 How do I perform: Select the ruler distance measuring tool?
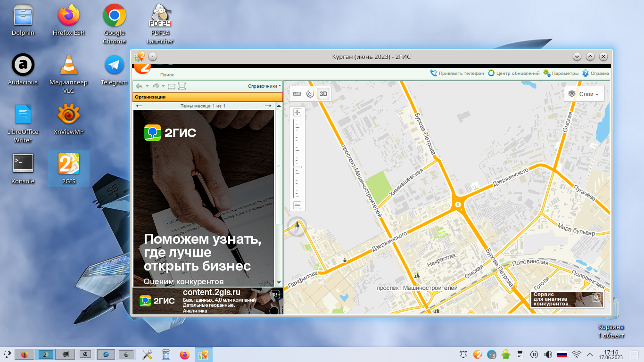click(297, 94)
